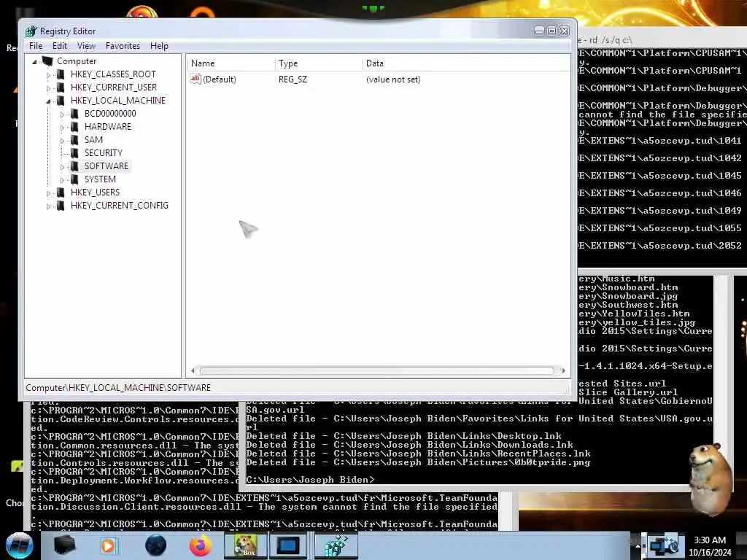The height and width of the screenshot is (560, 747).
Task: Show hidden tray icons arrow
Action: [638, 546]
